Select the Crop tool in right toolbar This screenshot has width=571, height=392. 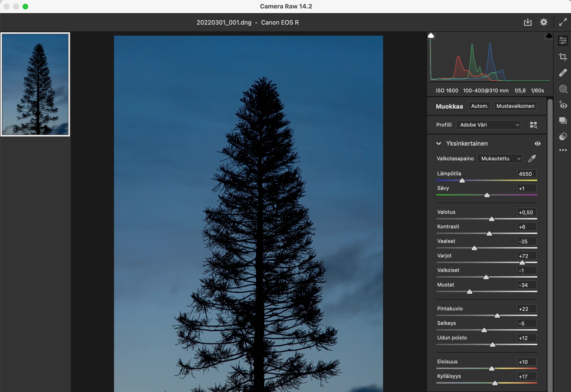[563, 57]
